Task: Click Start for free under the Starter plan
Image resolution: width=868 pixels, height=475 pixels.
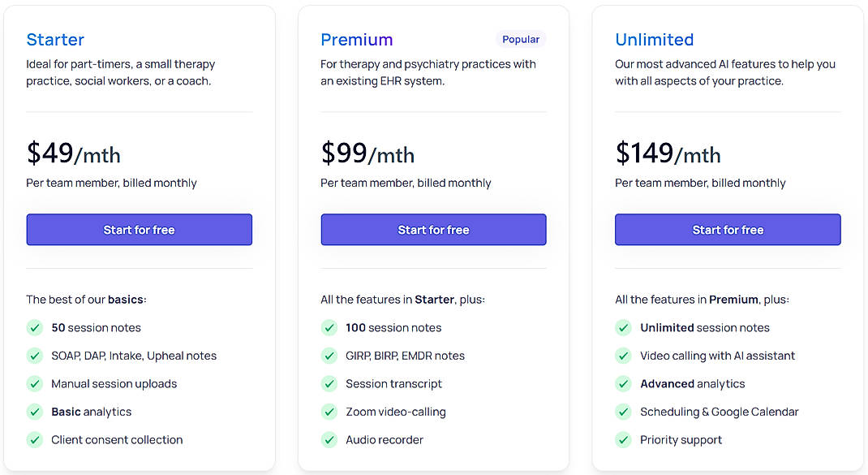Action: coord(139,230)
